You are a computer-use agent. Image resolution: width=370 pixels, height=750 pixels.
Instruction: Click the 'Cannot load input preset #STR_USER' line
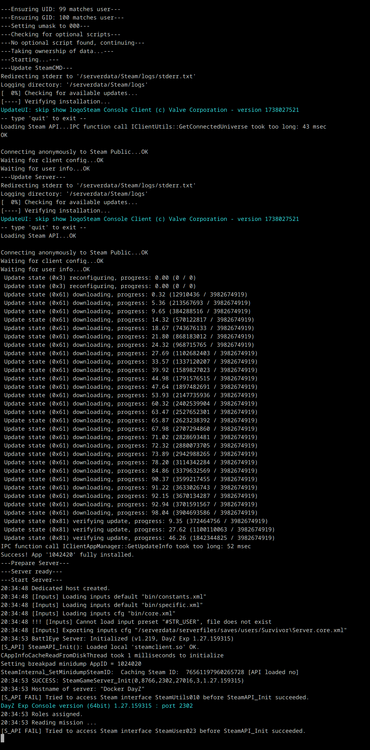[136, 621]
